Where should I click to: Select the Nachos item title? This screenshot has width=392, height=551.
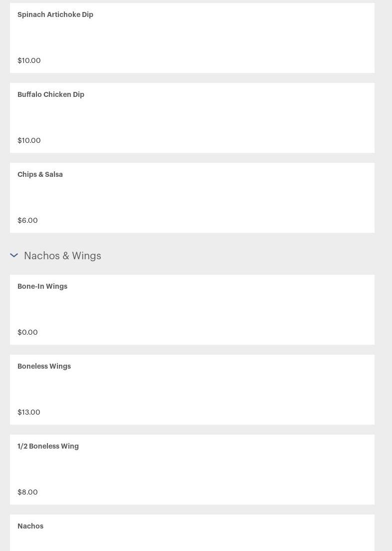click(x=30, y=526)
